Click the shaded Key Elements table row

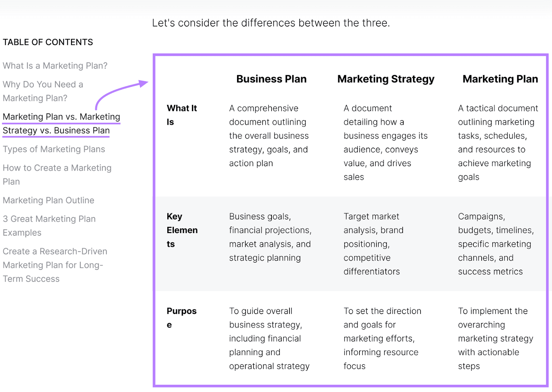point(345,244)
